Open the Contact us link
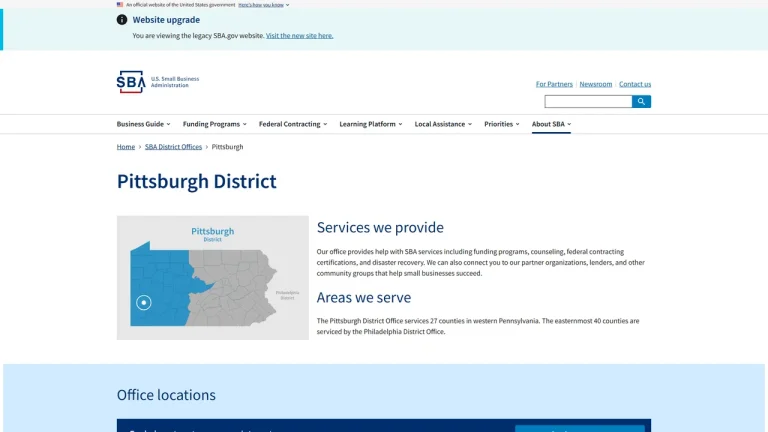This screenshot has width=768, height=432. (x=635, y=84)
